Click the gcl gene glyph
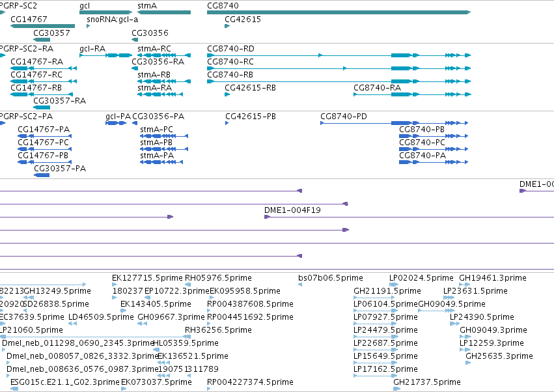The width and height of the screenshot is (554, 392). pos(105,12)
